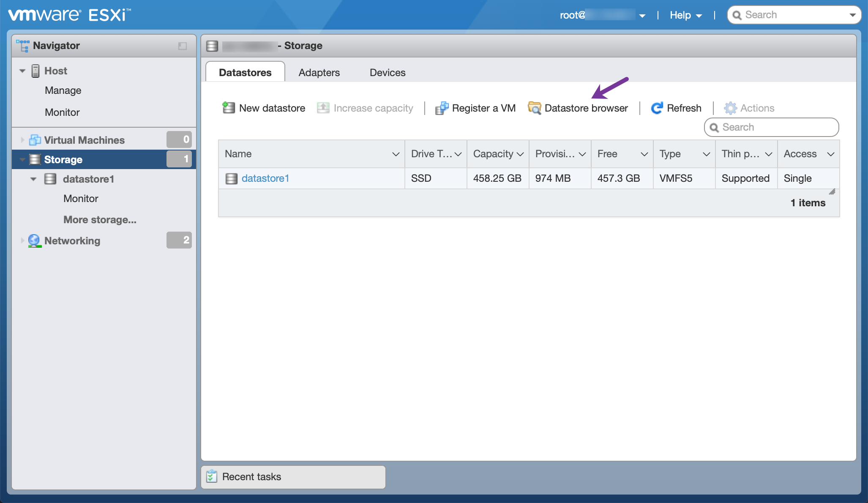Minimize the Navigator panel via its corner icon

[x=183, y=46]
